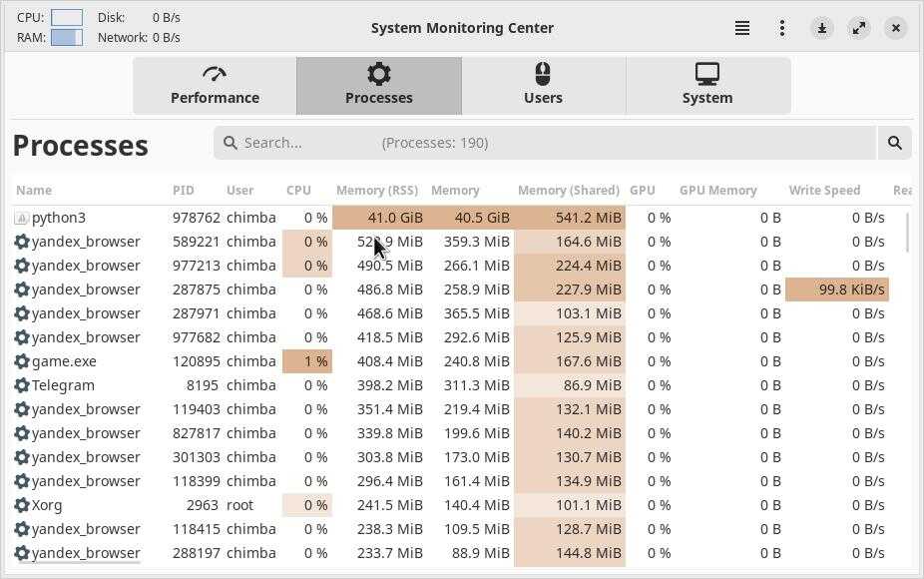Viewport: 924px width, 579px height.
Task: Open the System tab
Action: coord(707,85)
